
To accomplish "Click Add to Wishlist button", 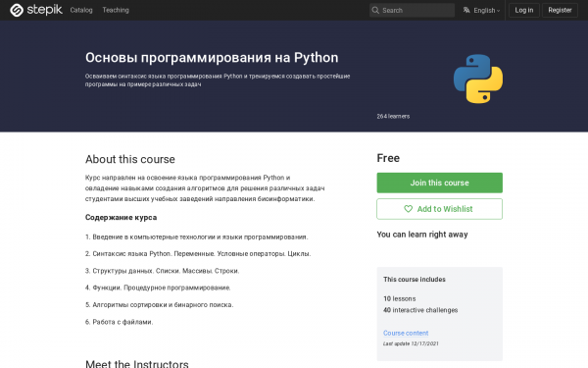I will pos(439,209).
